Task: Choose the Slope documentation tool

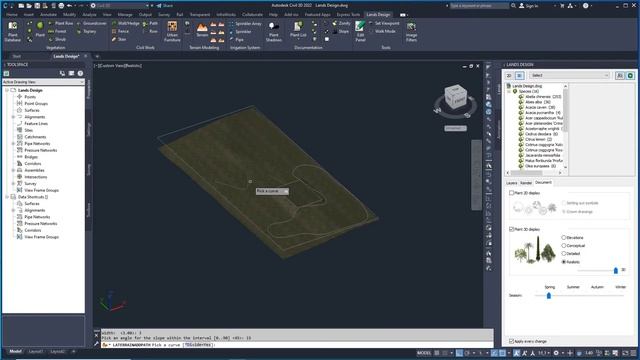Action: click(x=341, y=31)
